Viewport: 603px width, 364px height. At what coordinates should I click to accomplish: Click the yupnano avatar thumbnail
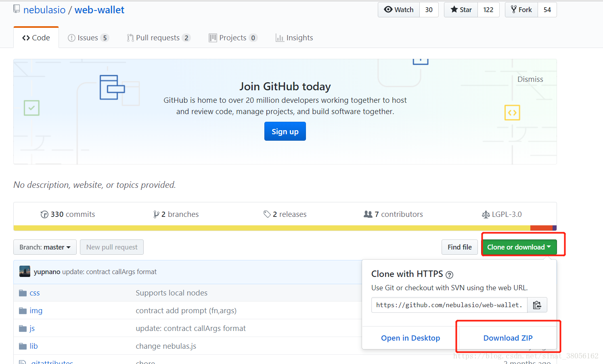click(25, 271)
